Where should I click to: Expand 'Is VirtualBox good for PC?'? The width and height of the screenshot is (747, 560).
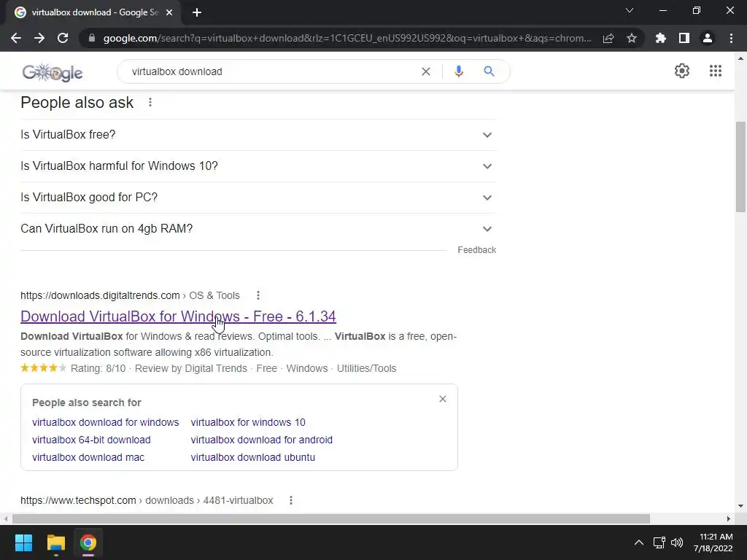[x=258, y=198]
